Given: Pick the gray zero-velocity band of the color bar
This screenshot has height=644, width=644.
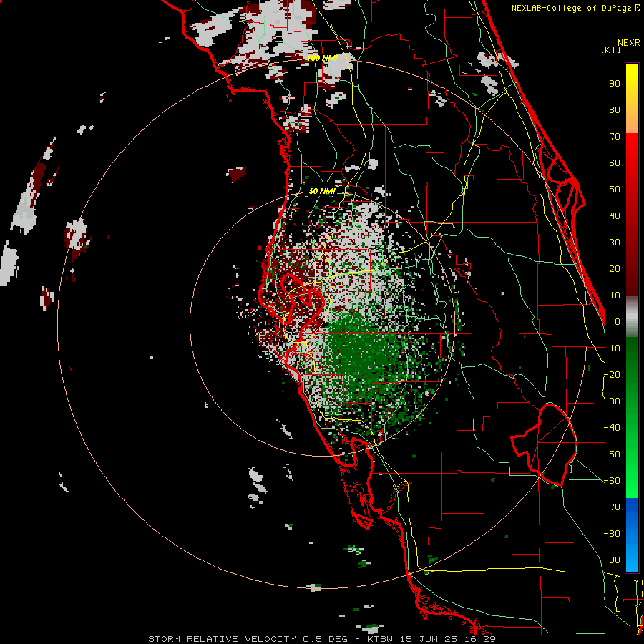Looking at the screenshot, I should tap(632, 317).
